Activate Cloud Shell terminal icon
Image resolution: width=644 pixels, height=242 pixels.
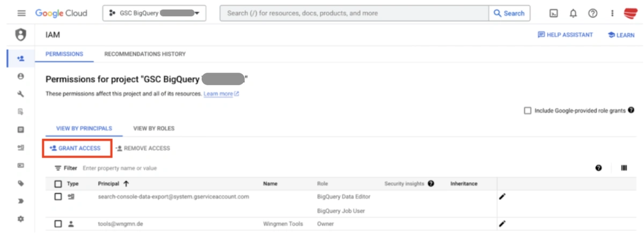point(553,13)
